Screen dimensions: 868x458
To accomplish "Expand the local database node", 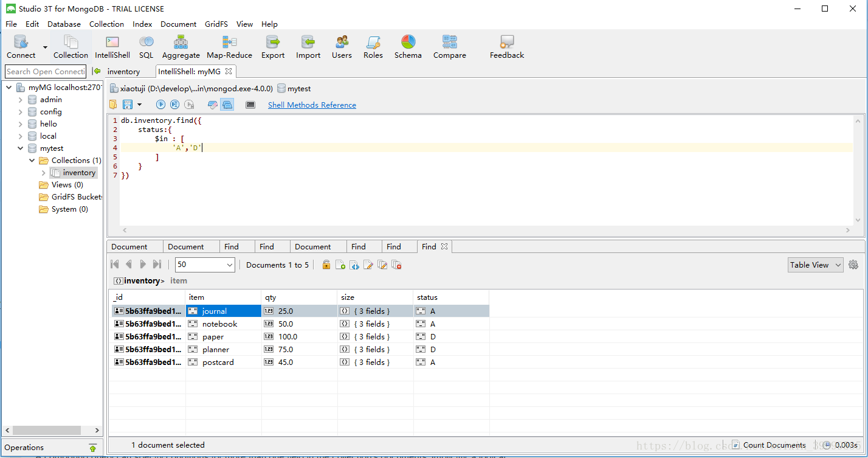I will coord(20,136).
